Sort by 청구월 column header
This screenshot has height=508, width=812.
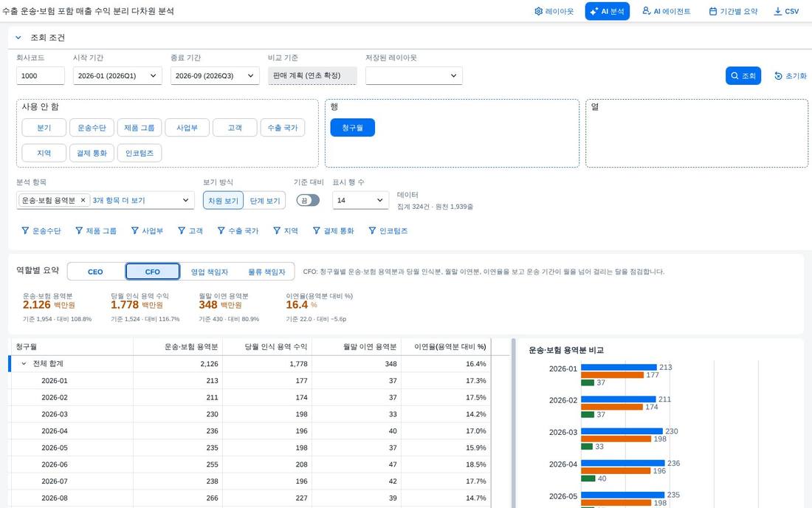72,346
